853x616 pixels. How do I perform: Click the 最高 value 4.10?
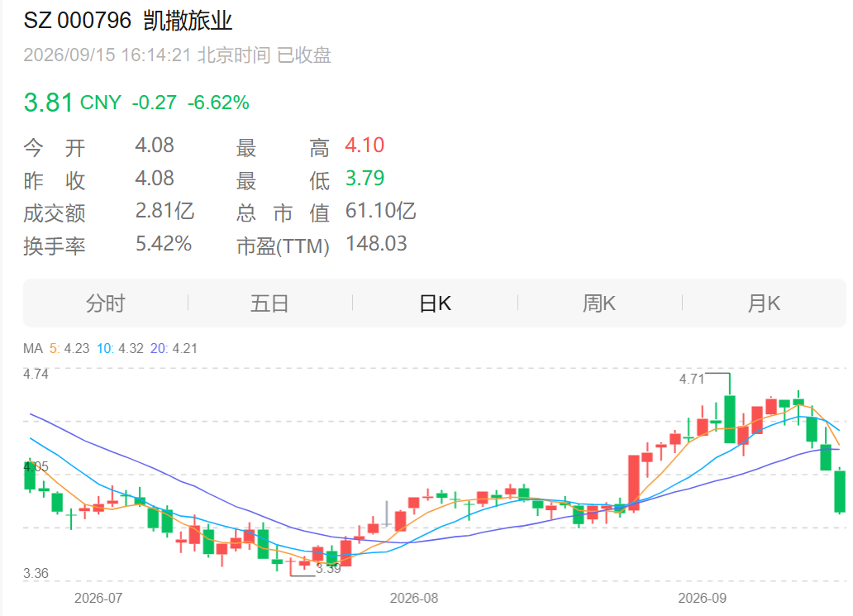coord(365,146)
